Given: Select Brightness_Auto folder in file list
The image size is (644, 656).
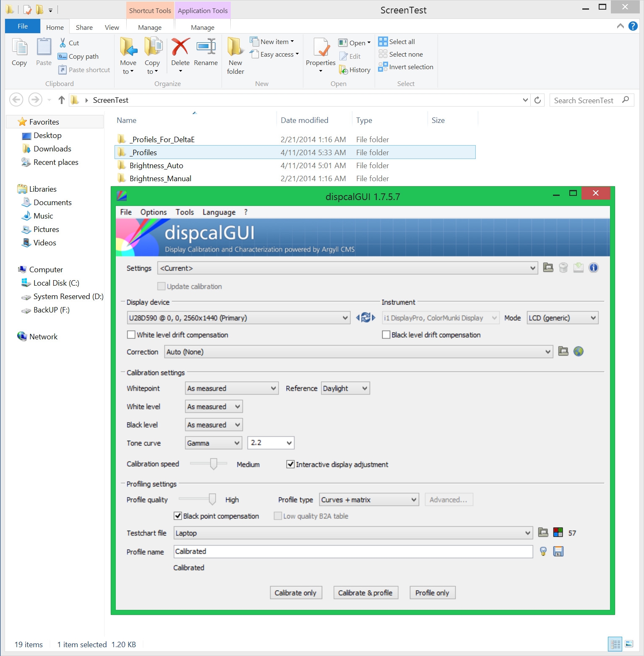Looking at the screenshot, I should [x=295, y=165].
